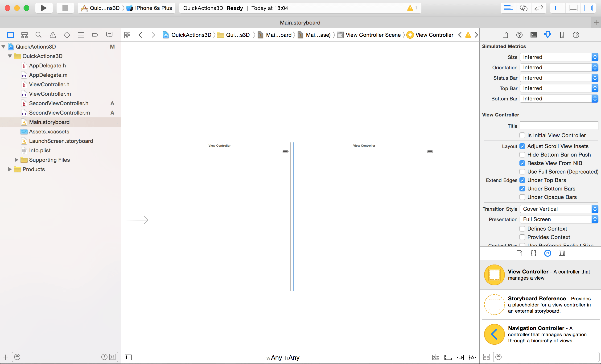The height and width of the screenshot is (364, 601).
Task: Show the File Template library
Action: (519, 253)
